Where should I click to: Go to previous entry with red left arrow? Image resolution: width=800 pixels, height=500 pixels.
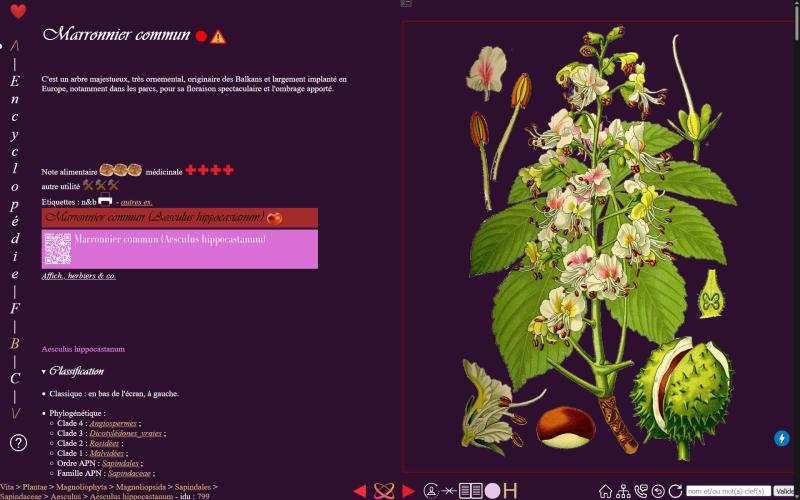[359, 491]
